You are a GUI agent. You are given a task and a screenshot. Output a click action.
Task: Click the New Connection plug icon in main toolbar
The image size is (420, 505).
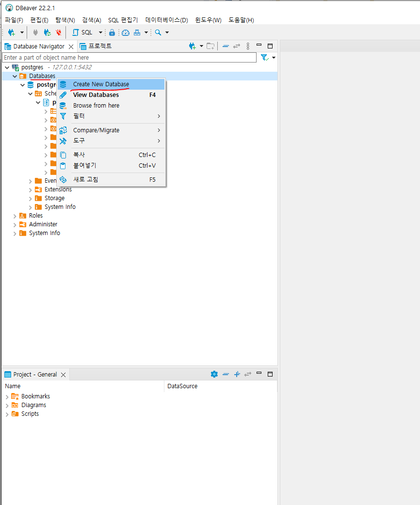click(x=12, y=32)
